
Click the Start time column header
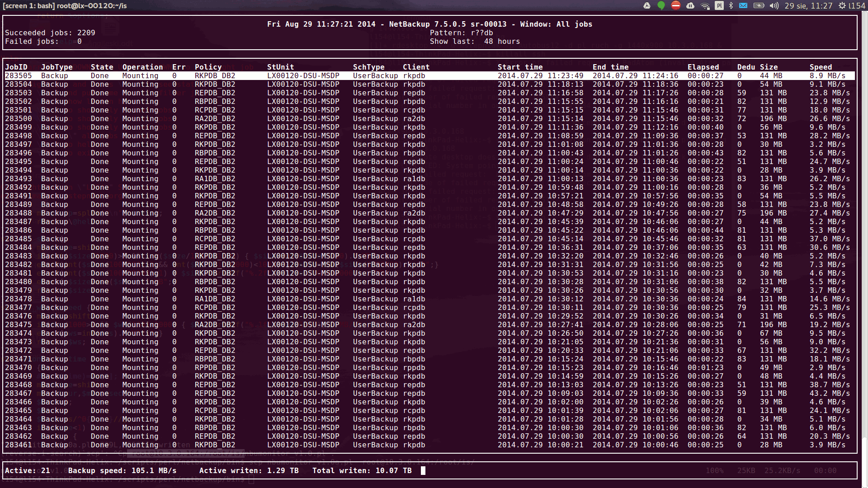(520, 67)
